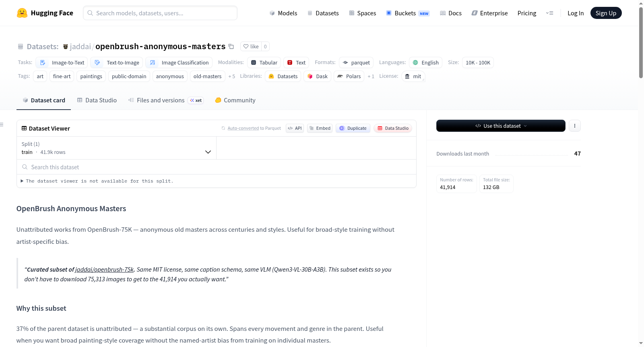Switch to the Data Studio tab
This screenshot has height=347, width=644.
coord(97,100)
